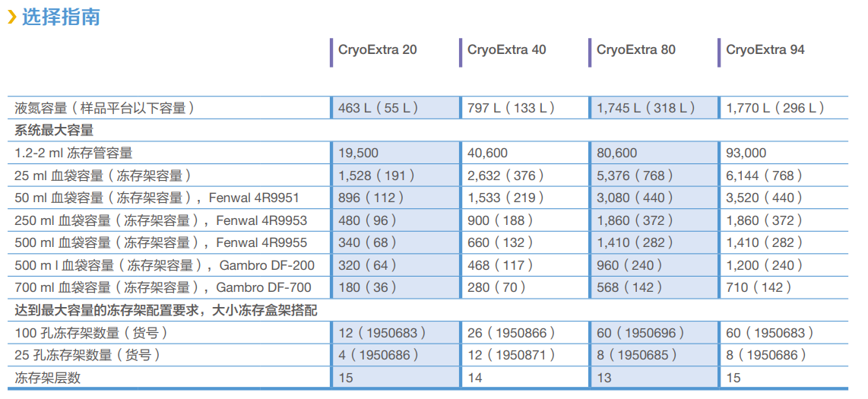Click the 12 (1950871) part number cell

click(x=511, y=355)
